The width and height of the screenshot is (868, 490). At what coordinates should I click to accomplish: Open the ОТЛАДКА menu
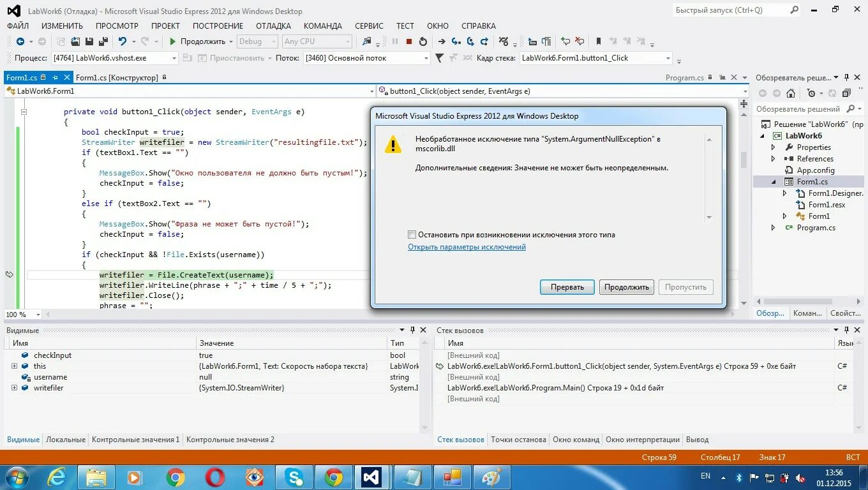click(273, 26)
